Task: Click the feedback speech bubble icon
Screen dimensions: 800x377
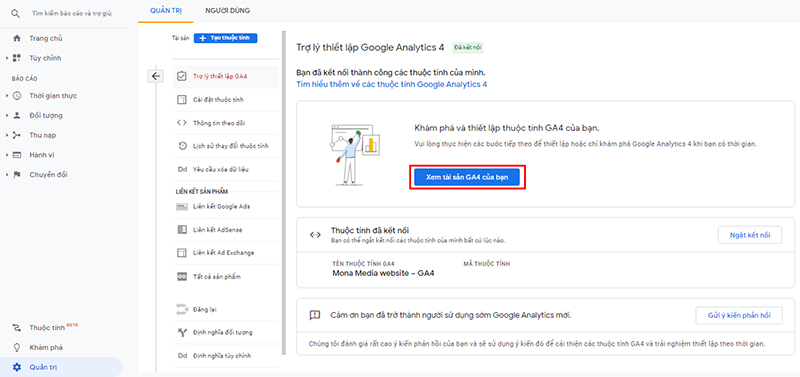Action: [x=315, y=315]
